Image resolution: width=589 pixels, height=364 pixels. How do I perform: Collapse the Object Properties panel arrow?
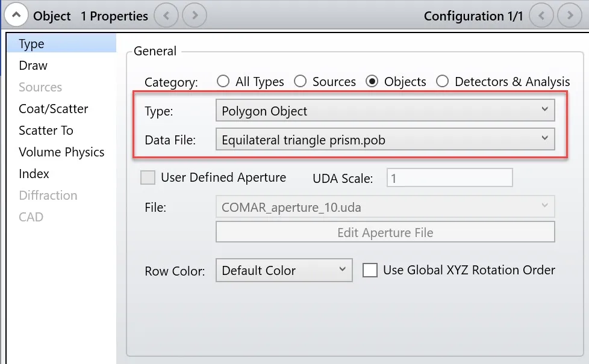[16, 16]
